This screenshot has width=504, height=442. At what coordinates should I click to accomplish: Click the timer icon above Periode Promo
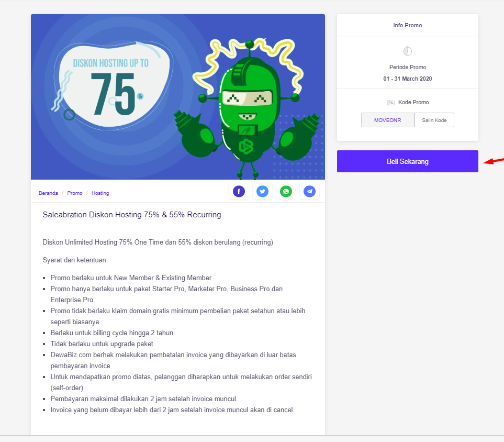click(408, 51)
